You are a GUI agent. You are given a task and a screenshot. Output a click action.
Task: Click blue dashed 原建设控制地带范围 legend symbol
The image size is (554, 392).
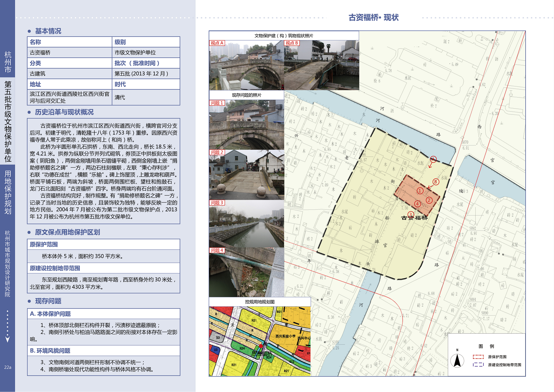(x=478, y=365)
